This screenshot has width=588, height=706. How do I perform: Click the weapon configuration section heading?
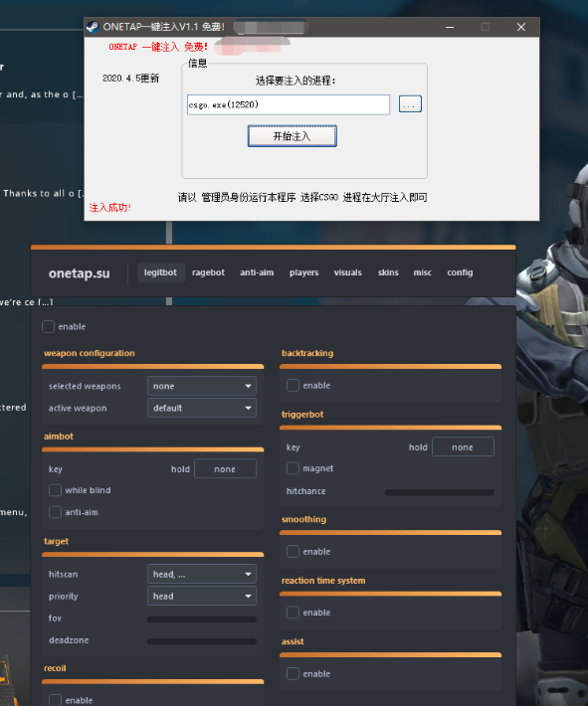tap(90, 353)
